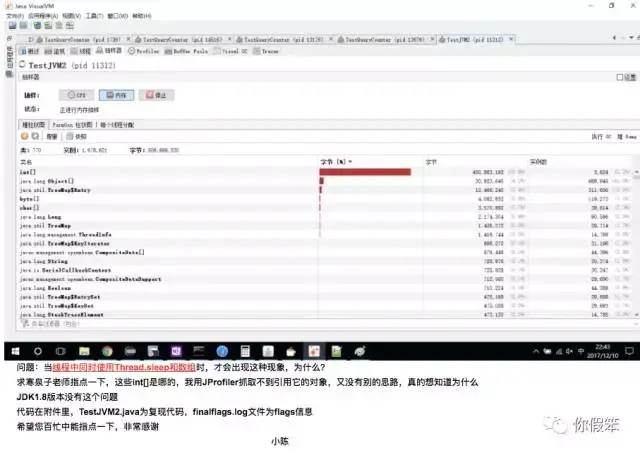Click the table scrollbar up arrow
Viewport: 640px width, 453px height.
click(637, 172)
